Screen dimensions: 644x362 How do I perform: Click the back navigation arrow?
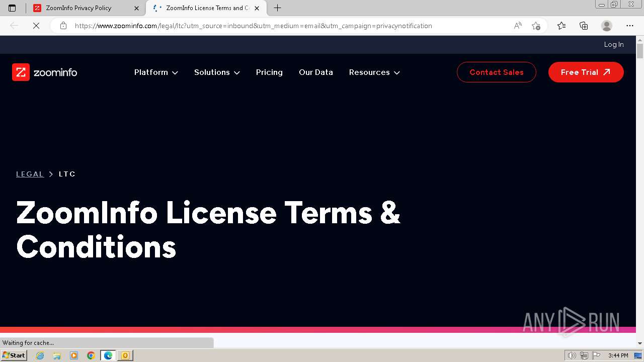tap(14, 26)
